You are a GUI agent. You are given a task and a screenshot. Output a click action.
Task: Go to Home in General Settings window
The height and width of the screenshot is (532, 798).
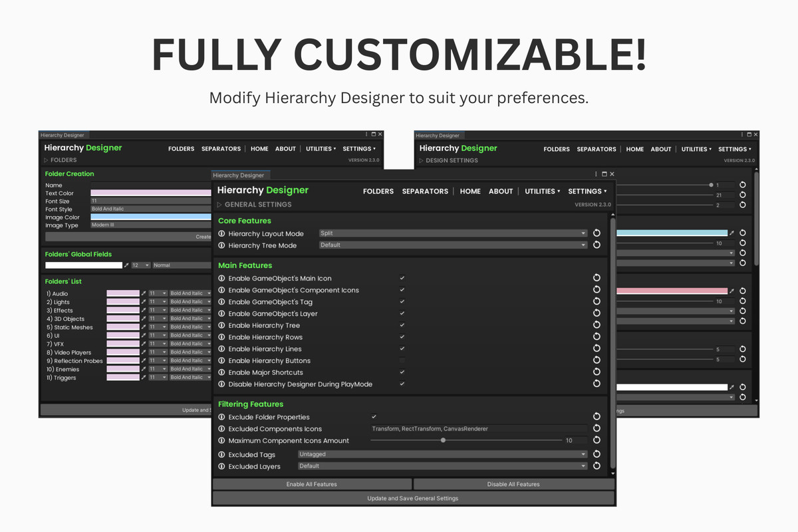(x=470, y=191)
